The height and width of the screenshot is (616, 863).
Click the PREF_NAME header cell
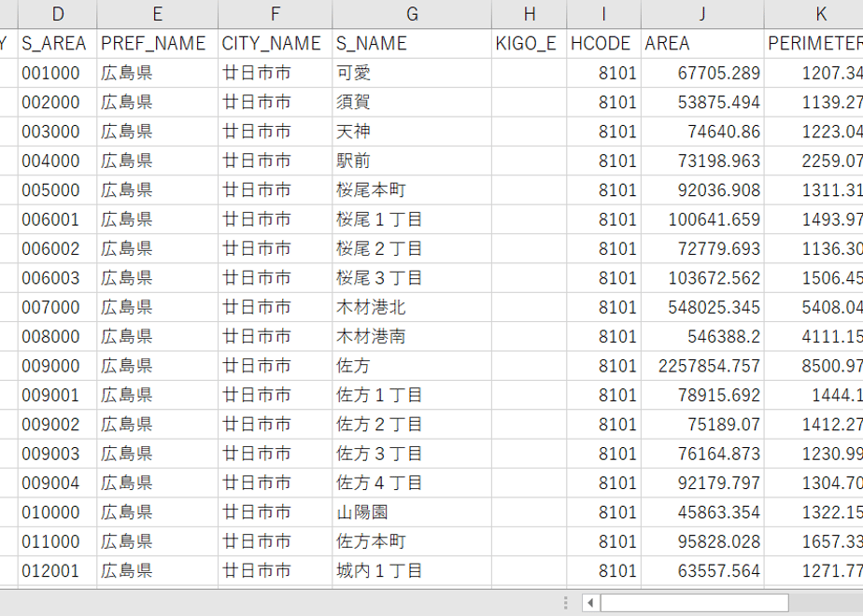click(x=157, y=44)
